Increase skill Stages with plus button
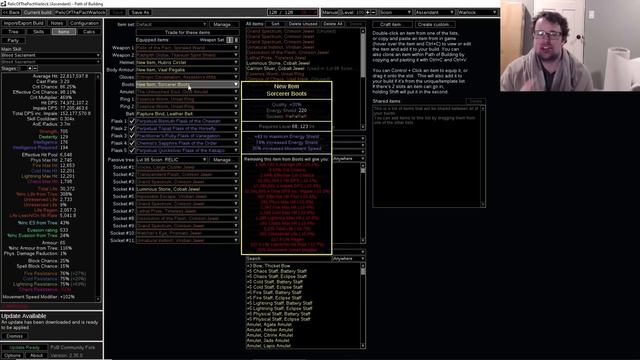This screenshot has width=640, height=360. click(x=30, y=68)
